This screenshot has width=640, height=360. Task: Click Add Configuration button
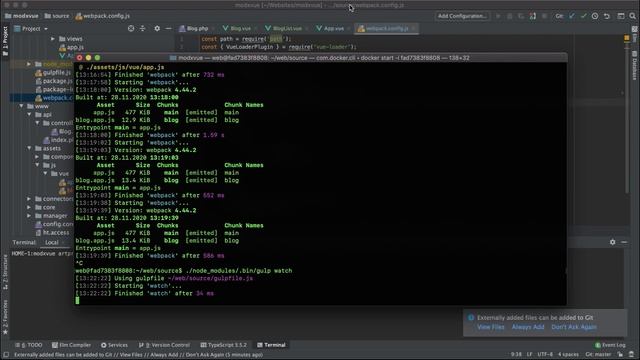(462, 16)
